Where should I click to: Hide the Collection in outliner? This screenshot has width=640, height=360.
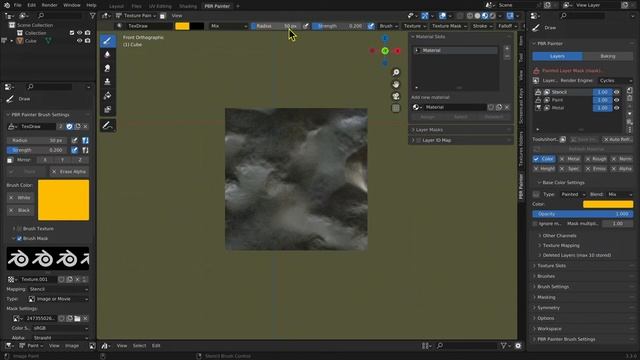pyautogui.click(x=80, y=33)
